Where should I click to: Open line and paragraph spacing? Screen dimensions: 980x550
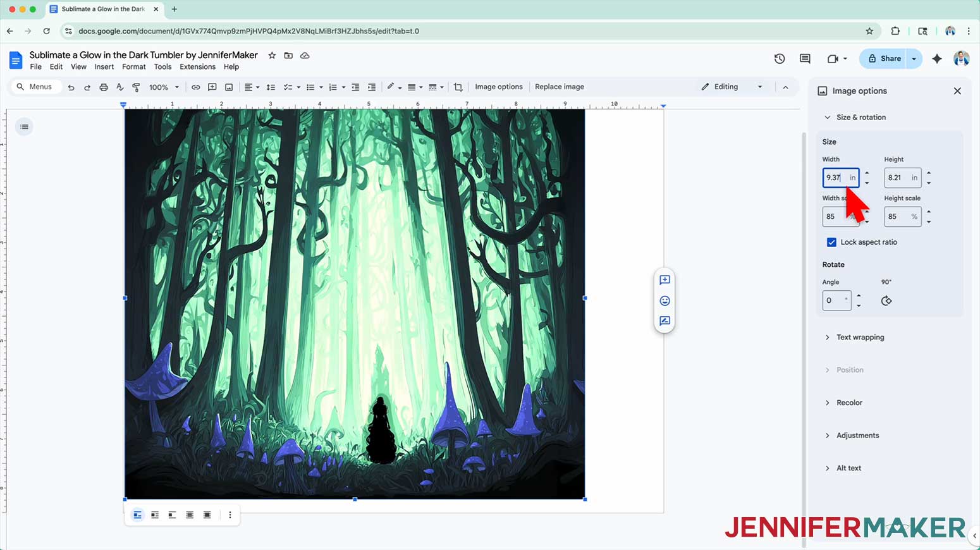pyautogui.click(x=271, y=87)
